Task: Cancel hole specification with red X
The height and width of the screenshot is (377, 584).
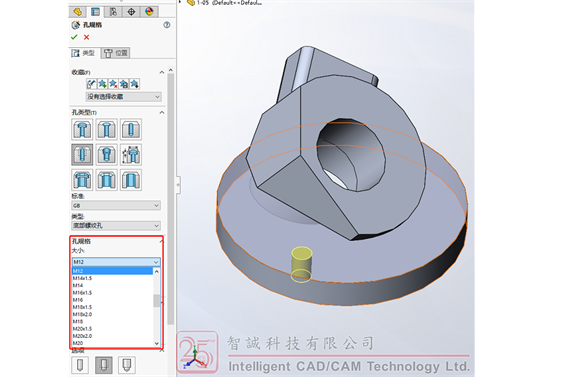Action: click(x=86, y=37)
